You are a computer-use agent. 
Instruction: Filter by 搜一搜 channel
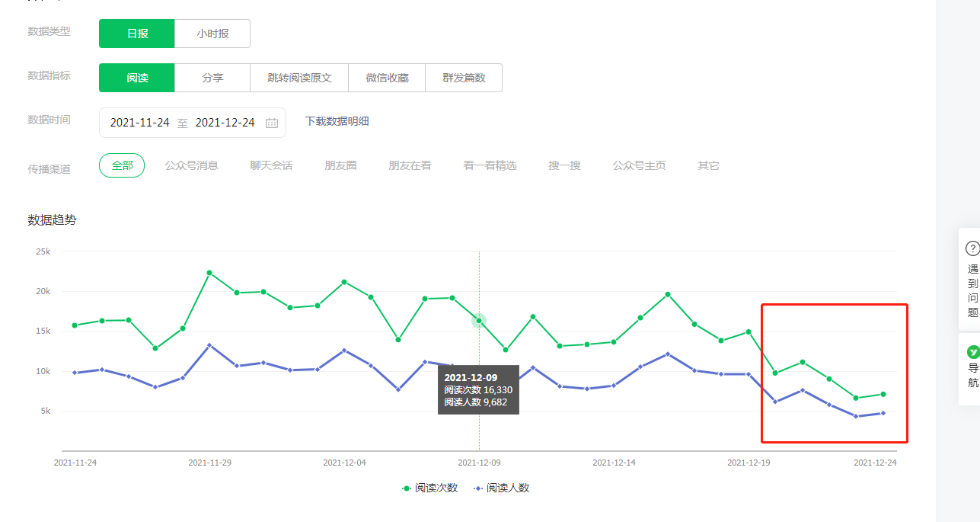tap(564, 165)
